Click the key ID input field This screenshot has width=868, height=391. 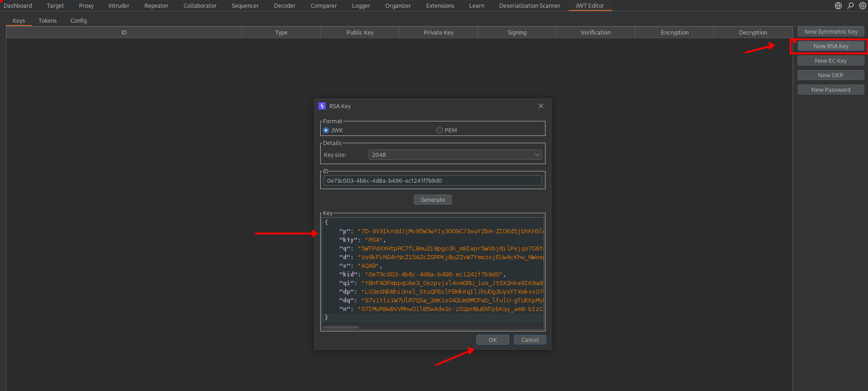point(432,181)
